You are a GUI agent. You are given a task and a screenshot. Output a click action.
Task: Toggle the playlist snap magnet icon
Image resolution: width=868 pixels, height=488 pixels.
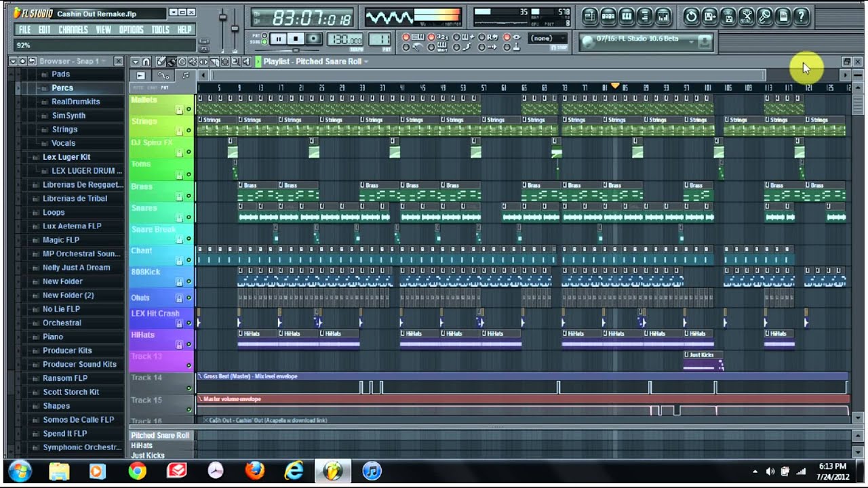click(x=146, y=62)
